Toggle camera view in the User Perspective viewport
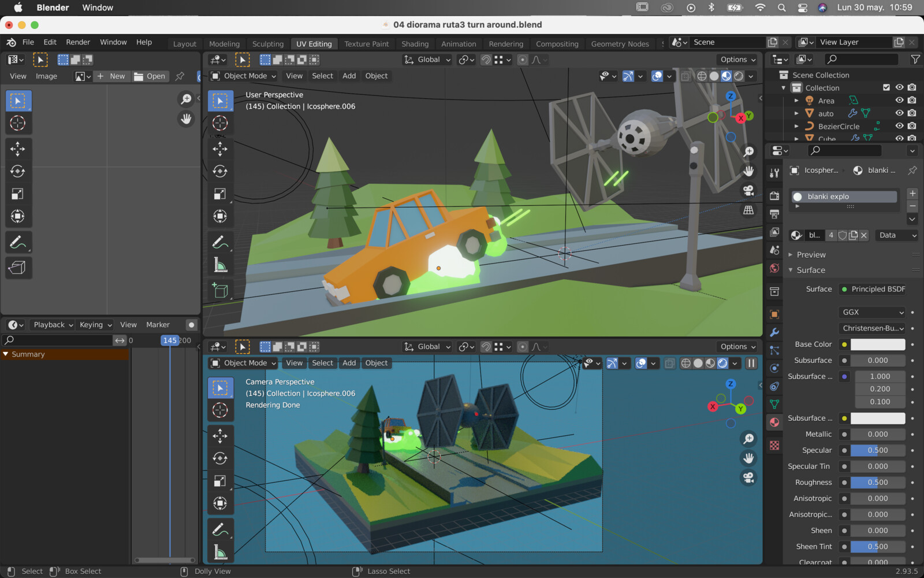 point(748,191)
